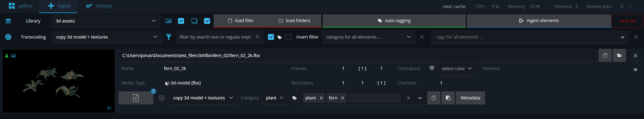Open category for all elements dropdown
This screenshot has width=644, height=119.
pyautogui.click(x=368, y=37)
